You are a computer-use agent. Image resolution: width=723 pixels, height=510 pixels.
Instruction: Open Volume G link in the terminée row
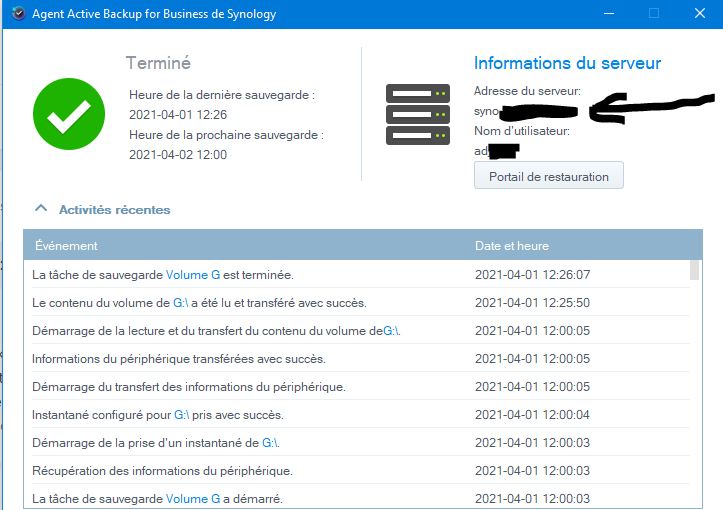click(193, 274)
